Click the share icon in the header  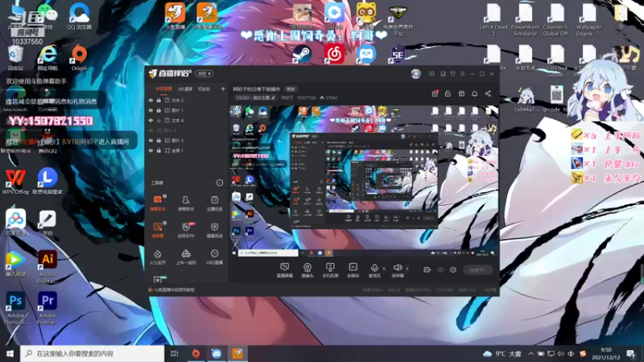[x=488, y=93]
